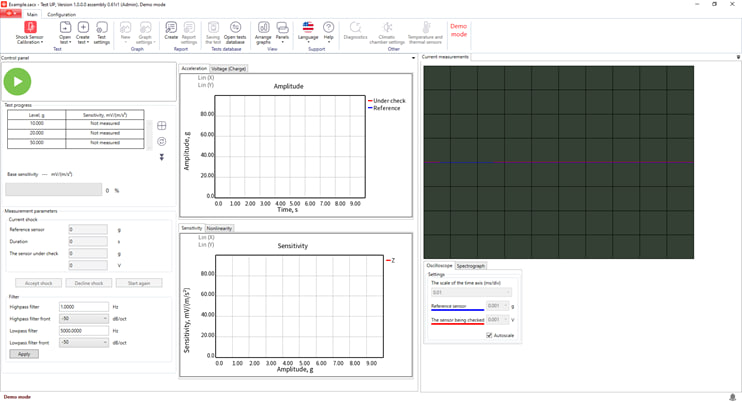Click the Z legend entry on Sensitivity graph
742x402 pixels.
point(391,261)
